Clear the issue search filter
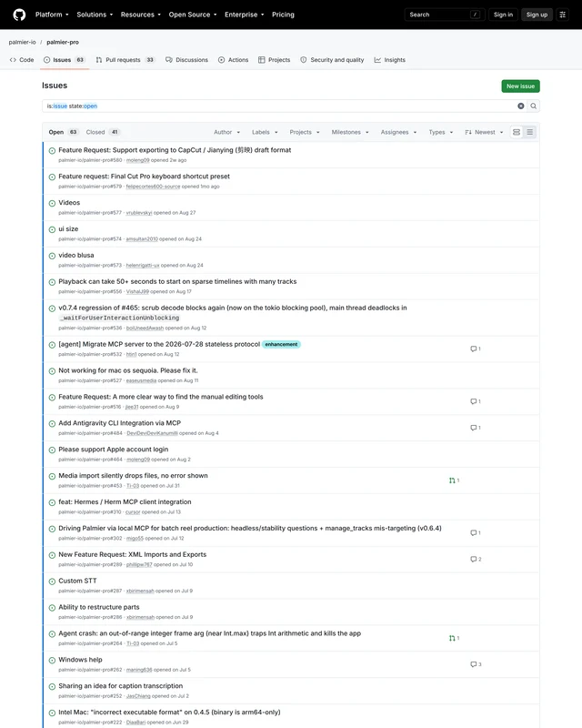The height and width of the screenshot is (728, 582). pyautogui.click(x=521, y=106)
